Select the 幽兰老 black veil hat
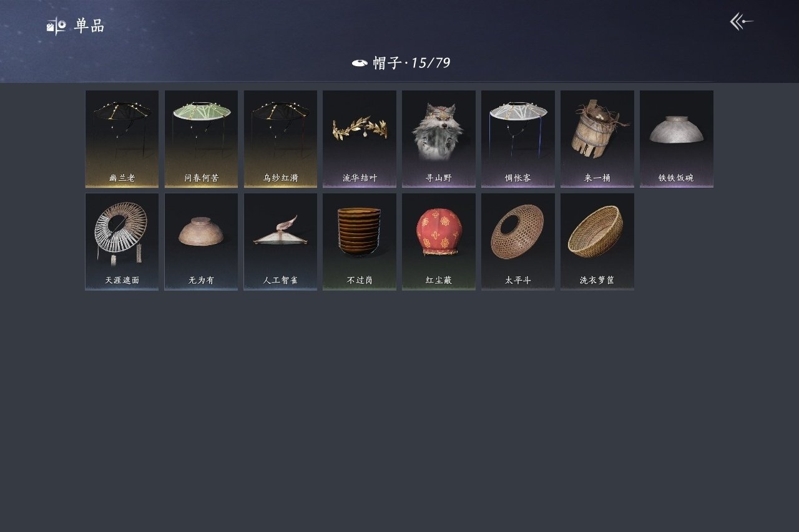The width and height of the screenshot is (799, 532). (122, 139)
